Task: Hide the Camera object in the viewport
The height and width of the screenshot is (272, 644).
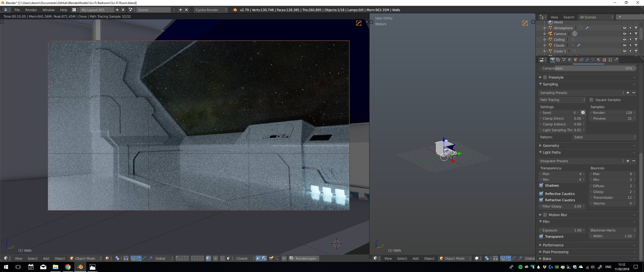Action: click(x=625, y=34)
